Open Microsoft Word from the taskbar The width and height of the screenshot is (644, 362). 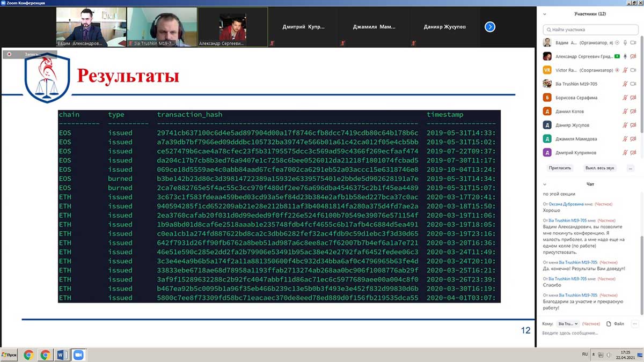tap(61, 354)
